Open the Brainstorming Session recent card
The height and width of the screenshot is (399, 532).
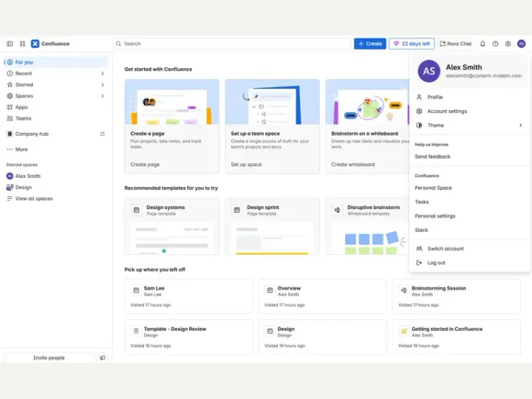click(x=457, y=296)
